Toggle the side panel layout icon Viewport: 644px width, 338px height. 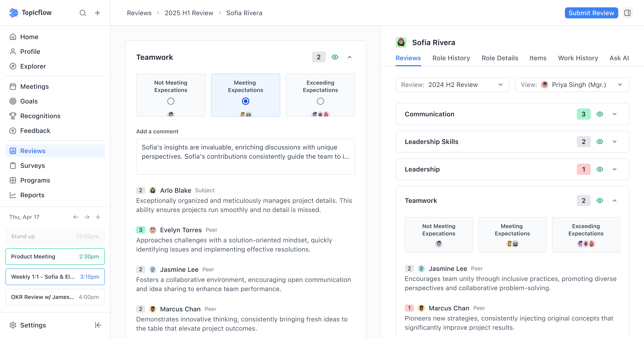627,13
